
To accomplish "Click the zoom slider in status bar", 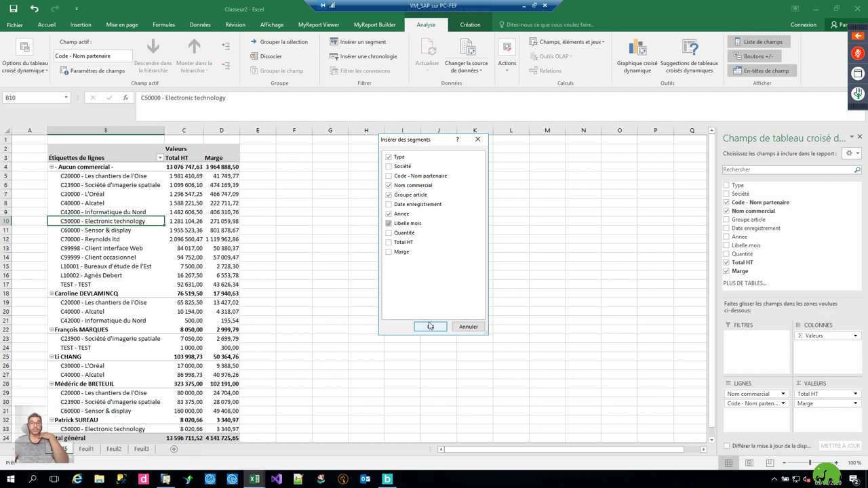I will click(x=810, y=463).
